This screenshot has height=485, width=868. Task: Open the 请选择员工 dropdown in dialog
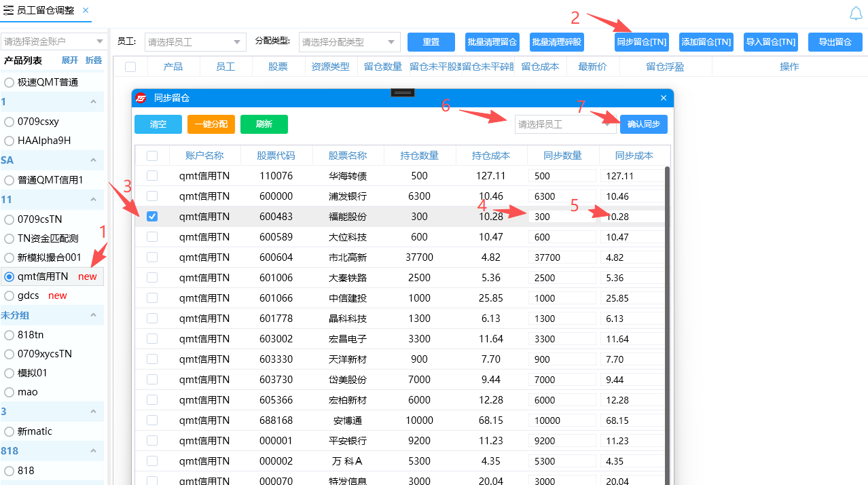point(566,124)
